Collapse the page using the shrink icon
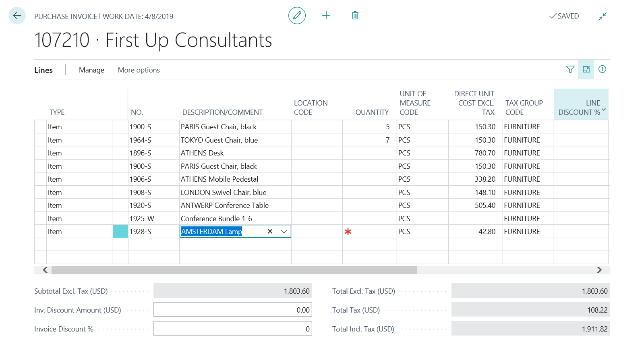Screen dimensions: 644x344 pyautogui.click(x=602, y=17)
